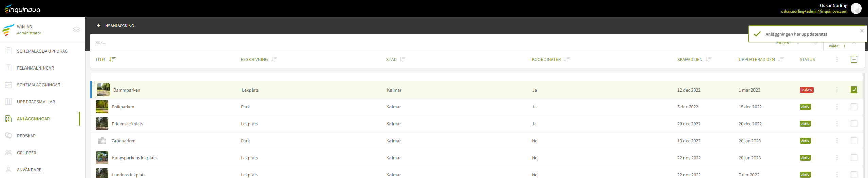Image resolution: width=868 pixels, height=178 pixels.
Task: Click the red Inaktiv status badge
Action: pyautogui.click(x=806, y=90)
